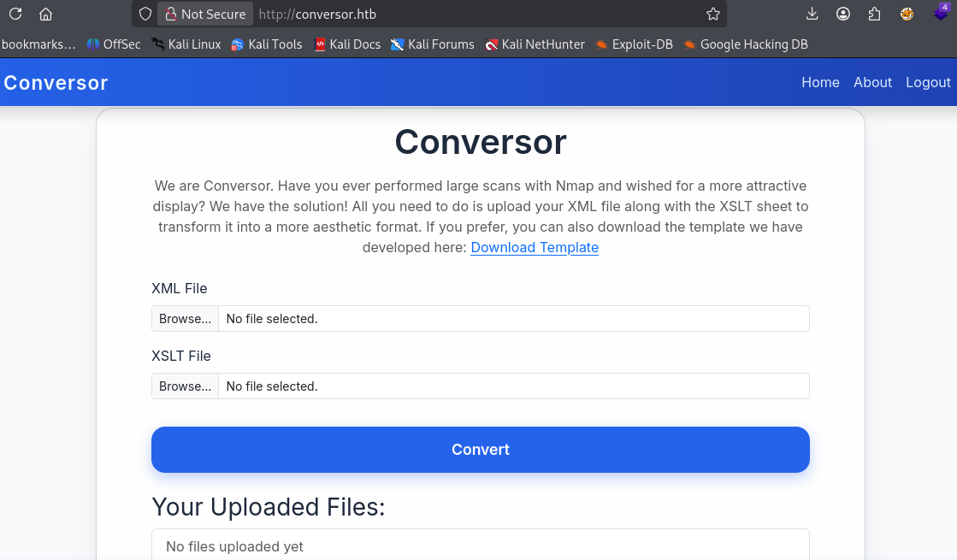Download the XSLT template
Screen dimensions: 957x560
(534, 247)
